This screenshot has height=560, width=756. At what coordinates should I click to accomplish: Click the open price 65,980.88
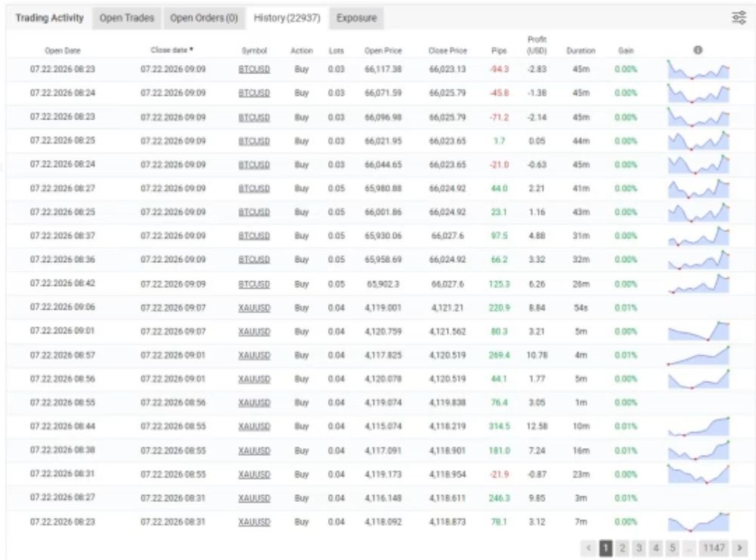383,188
